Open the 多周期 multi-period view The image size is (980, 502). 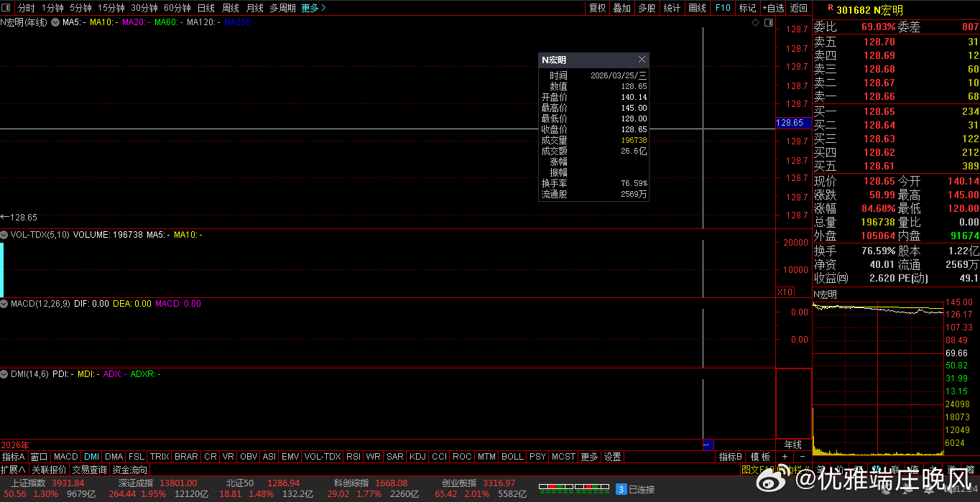282,8
